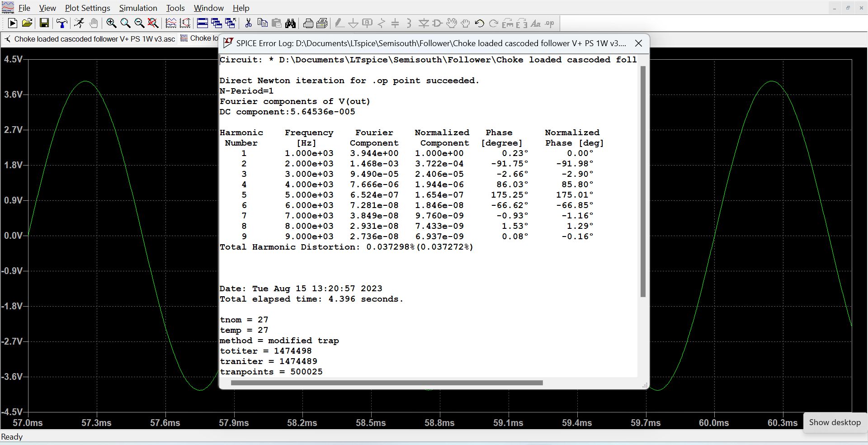Click the 4.5V vertical axis label

pos(13,59)
